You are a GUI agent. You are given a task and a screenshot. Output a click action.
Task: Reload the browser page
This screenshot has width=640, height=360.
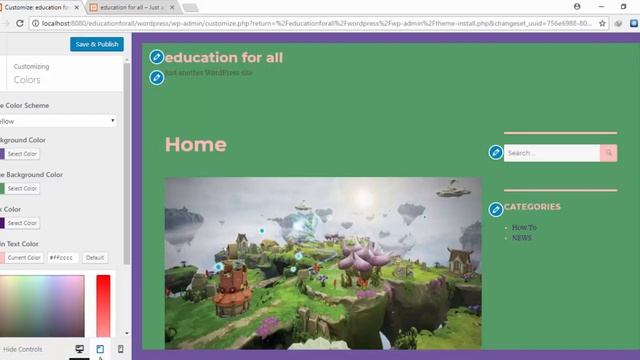pos(20,23)
